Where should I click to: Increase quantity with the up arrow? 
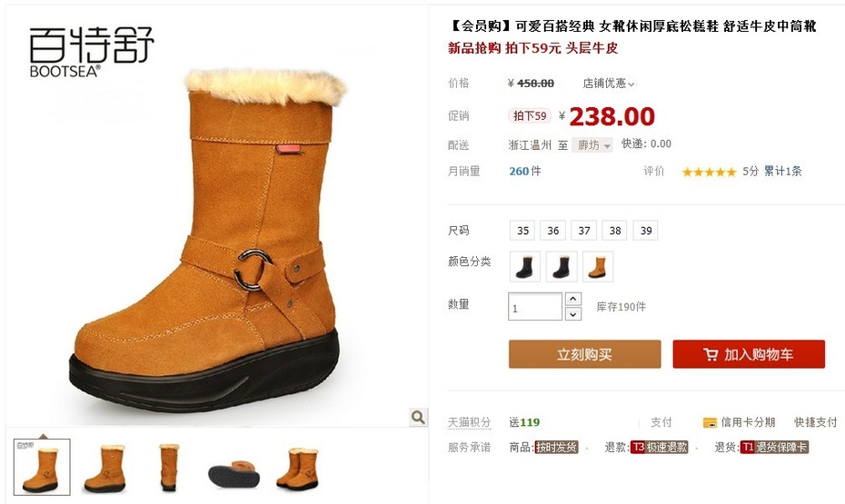pyautogui.click(x=572, y=299)
